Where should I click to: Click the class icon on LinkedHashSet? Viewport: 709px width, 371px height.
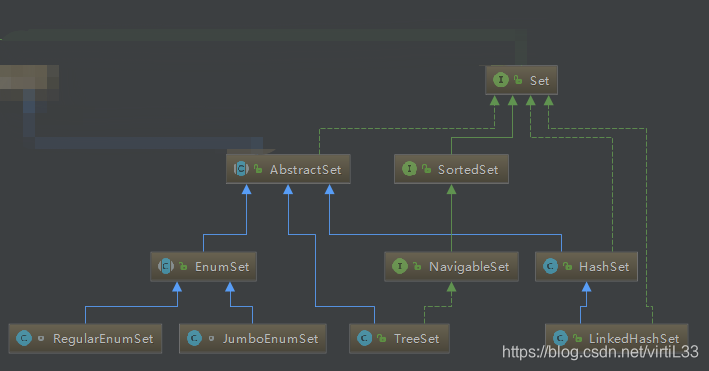pos(560,338)
